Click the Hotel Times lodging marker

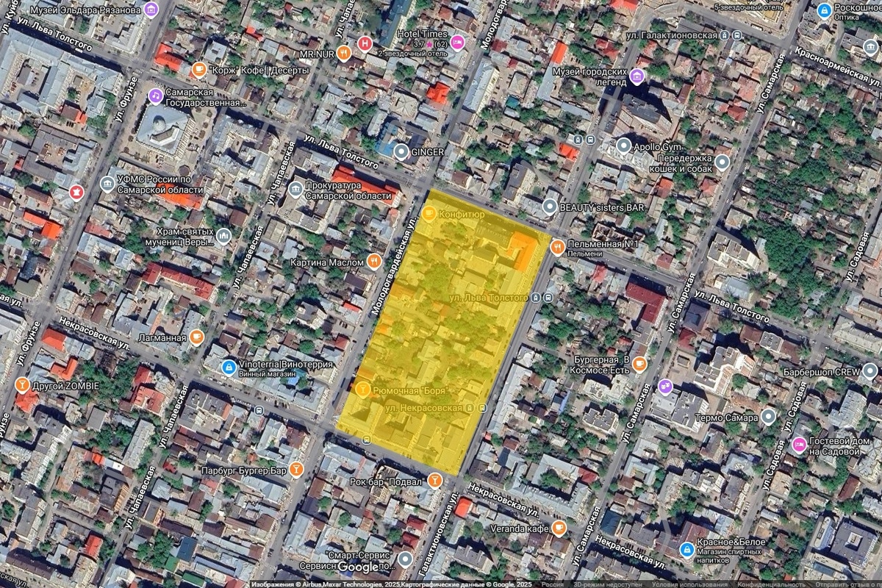point(458,42)
